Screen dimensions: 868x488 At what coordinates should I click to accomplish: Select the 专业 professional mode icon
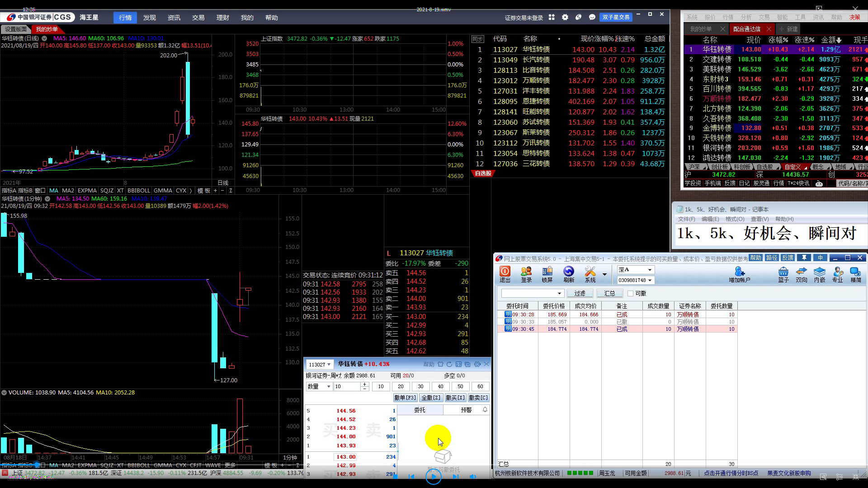tap(838, 274)
